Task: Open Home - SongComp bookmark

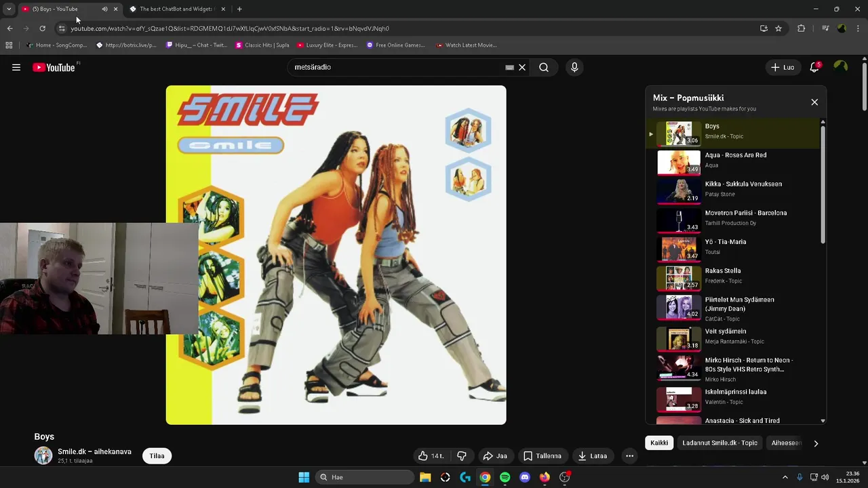Action: coord(56,45)
